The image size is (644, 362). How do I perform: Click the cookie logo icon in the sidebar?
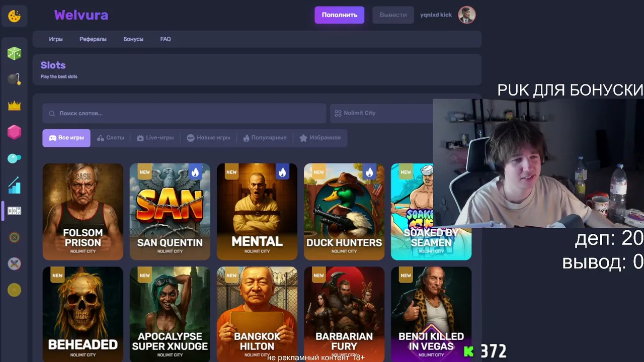[x=14, y=16]
